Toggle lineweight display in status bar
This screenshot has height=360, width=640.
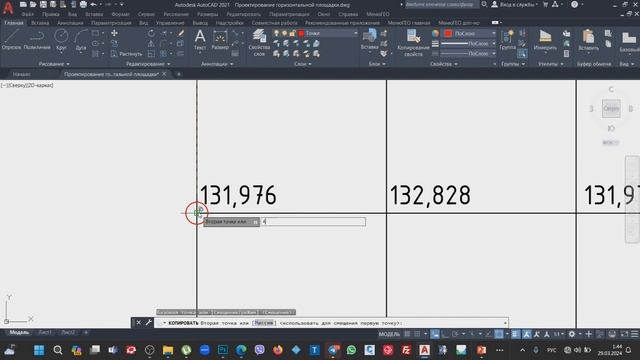(516, 334)
